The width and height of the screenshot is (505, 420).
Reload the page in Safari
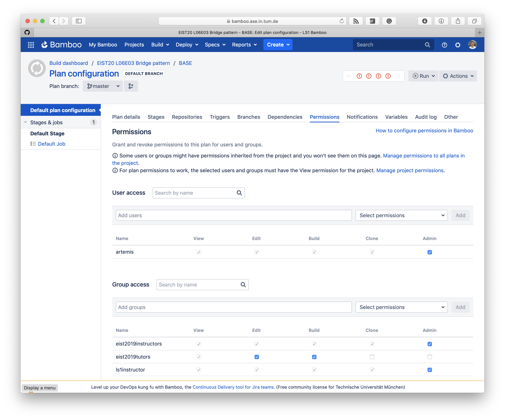click(341, 21)
